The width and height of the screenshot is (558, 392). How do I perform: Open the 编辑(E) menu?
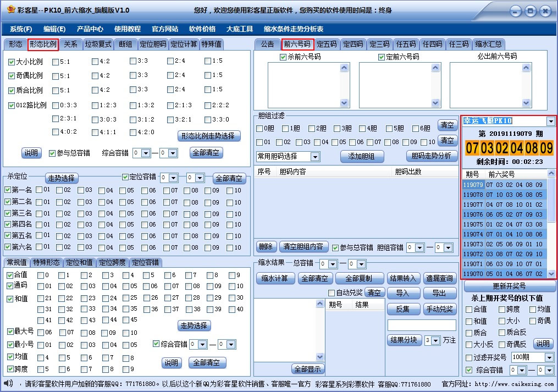point(53,29)
